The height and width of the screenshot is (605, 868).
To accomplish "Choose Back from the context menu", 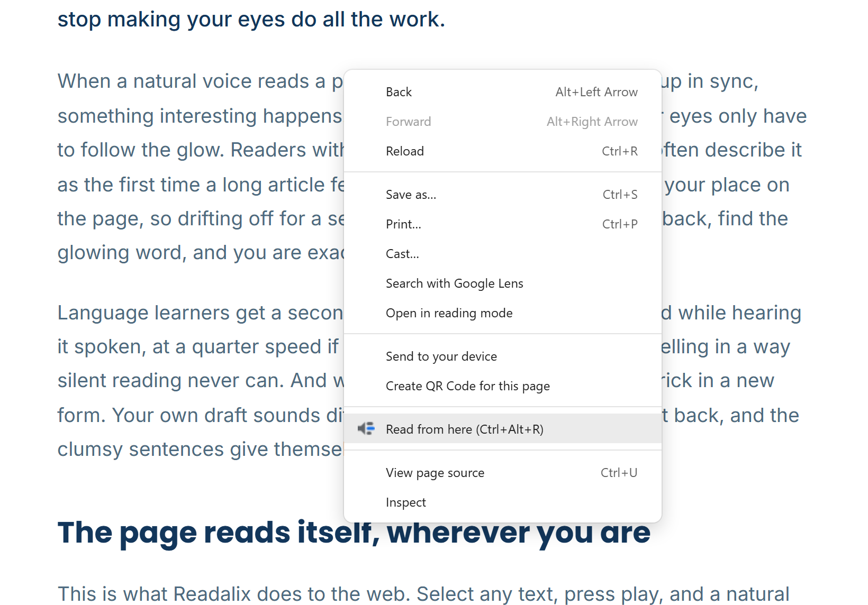I will pos(503,92).
